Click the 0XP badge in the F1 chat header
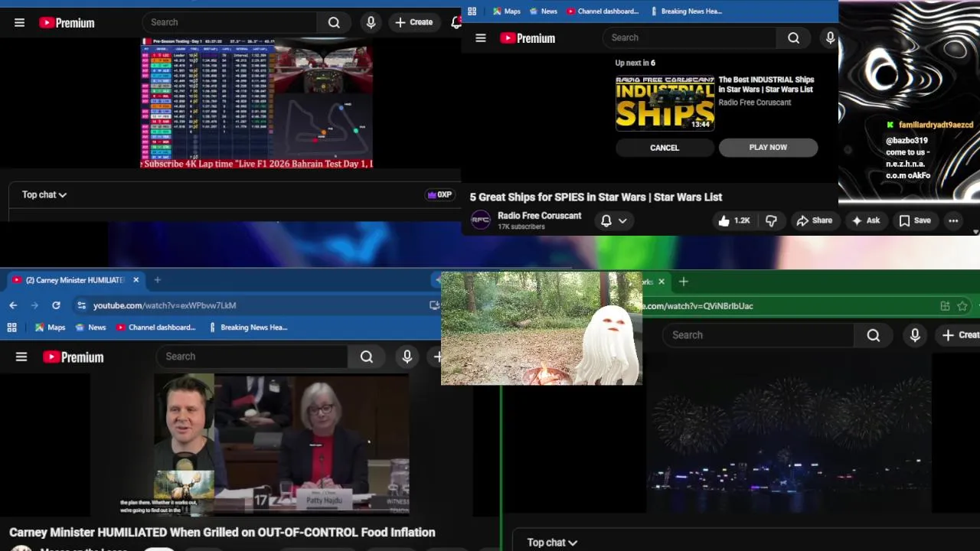 [x=439, y=194]
